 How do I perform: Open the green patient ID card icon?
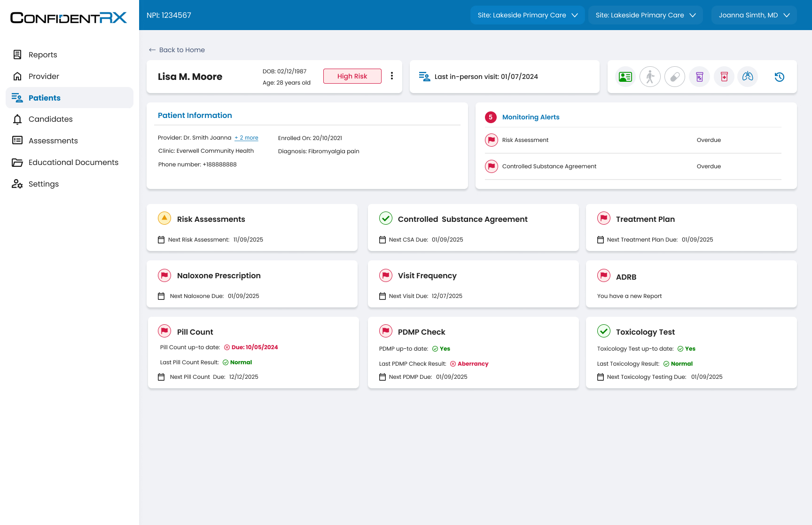[625, 77]
